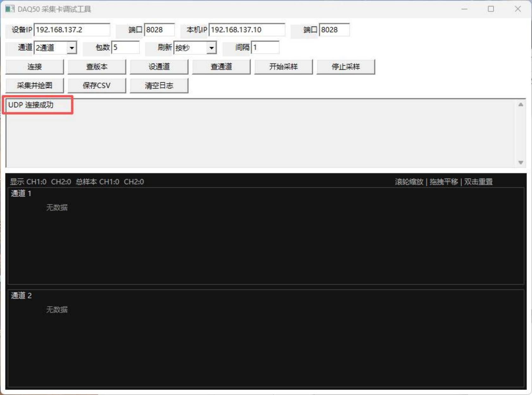
Task: Focus the 本机IP field 192.168.137.10
Action: 247,30
